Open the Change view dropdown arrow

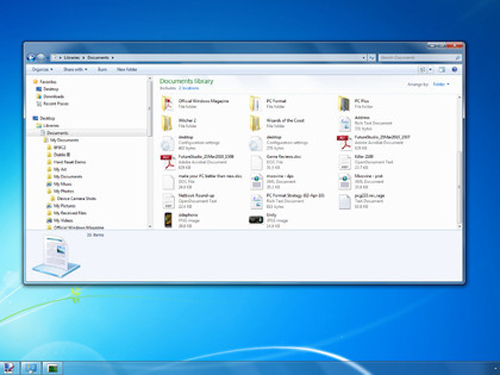tap(430, 69)
